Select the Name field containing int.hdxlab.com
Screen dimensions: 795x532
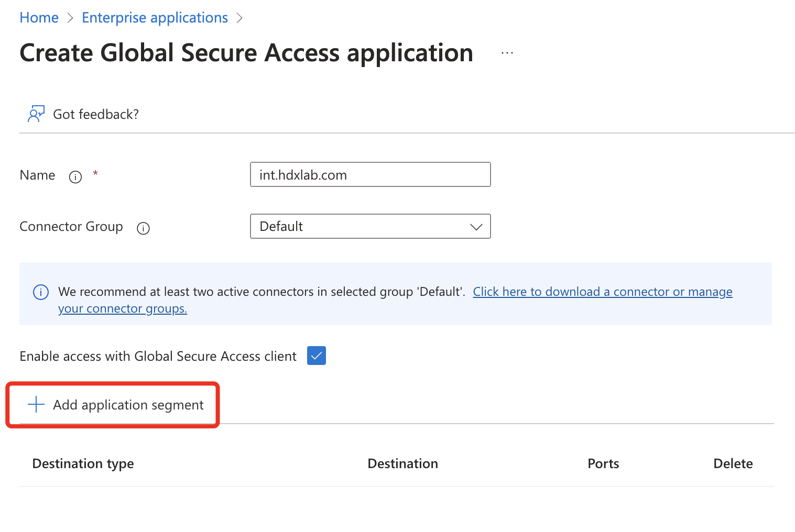(370, 174)
